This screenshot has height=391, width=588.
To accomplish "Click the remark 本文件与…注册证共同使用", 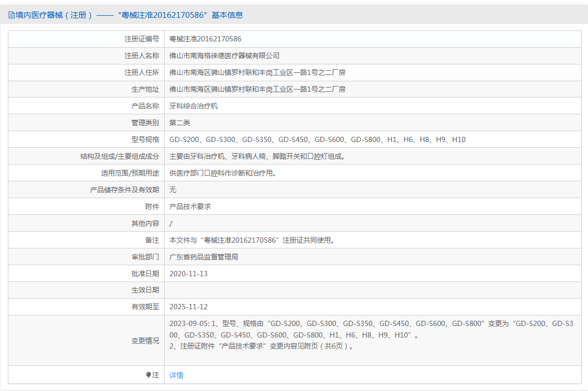I will [252, 240].
